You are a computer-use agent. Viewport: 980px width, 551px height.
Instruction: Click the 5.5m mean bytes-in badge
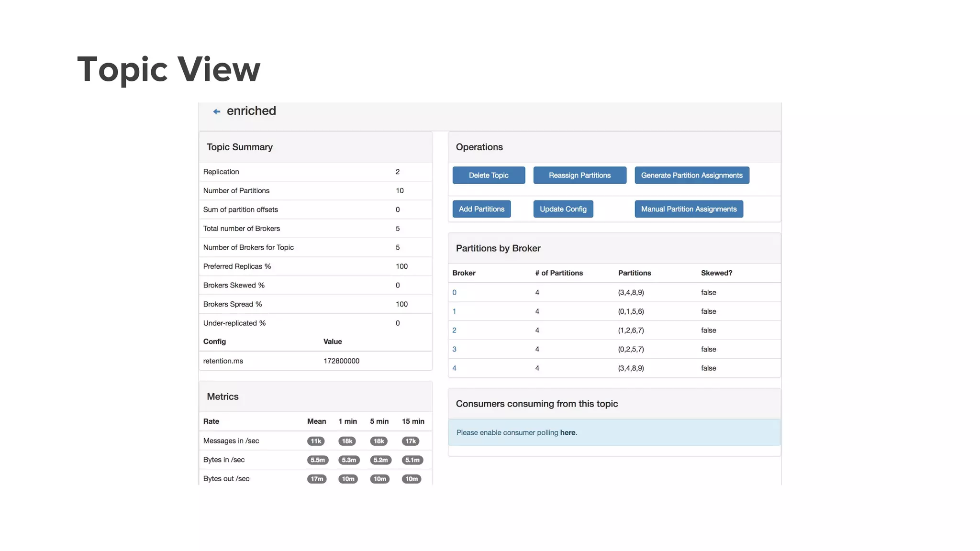click(x=317, y=460)
